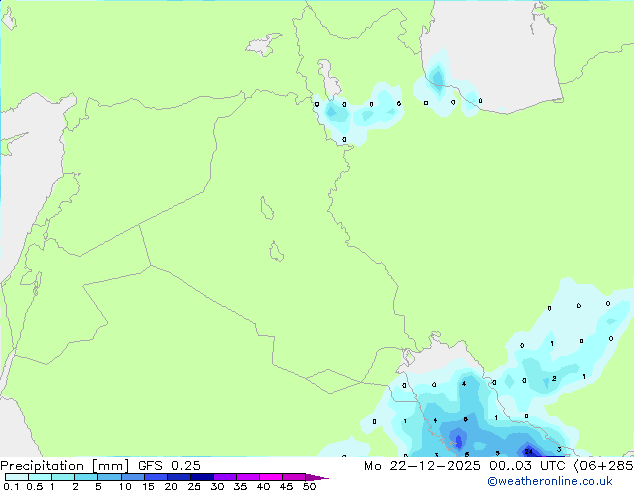The height and width of the screenshot is (490, 634).
Task: Click the 24 mm precipitation value on map
Action: point(528,452)
